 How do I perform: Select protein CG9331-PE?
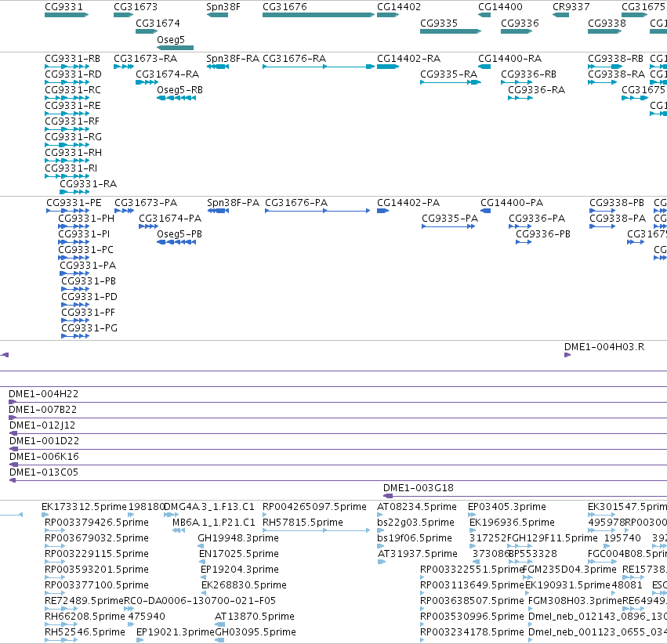(67, 211)
